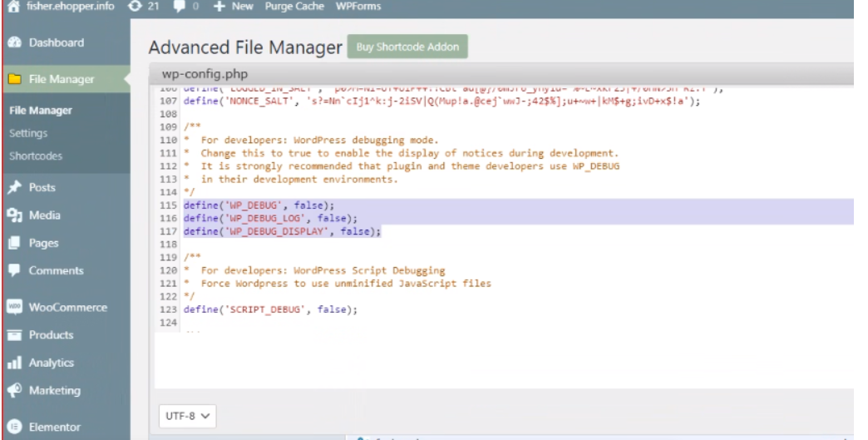This screenshot has height=440, width=868.
Task: Click the Buy Shortcode Addon button
Action: click(407, 46)
